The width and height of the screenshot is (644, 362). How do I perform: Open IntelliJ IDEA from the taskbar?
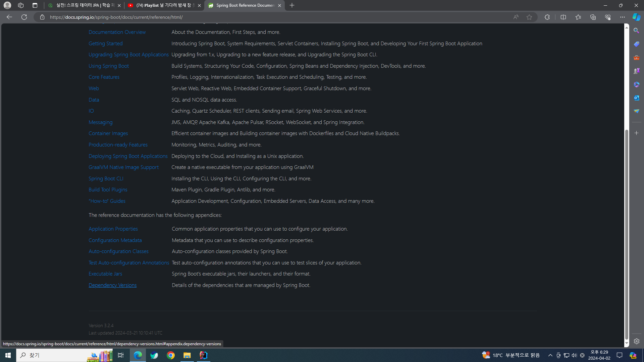tap(203, 355)
